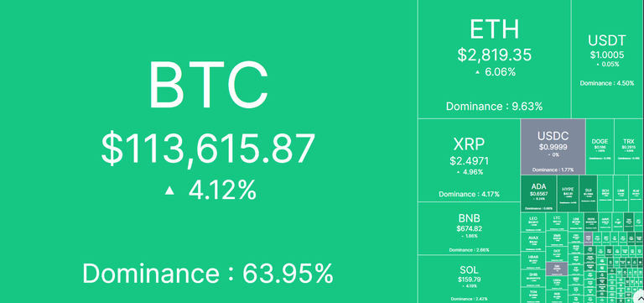Viewport: 644px width, 303px height.
Task: Open the XLM tile
Action: click(x=636, y=194)
